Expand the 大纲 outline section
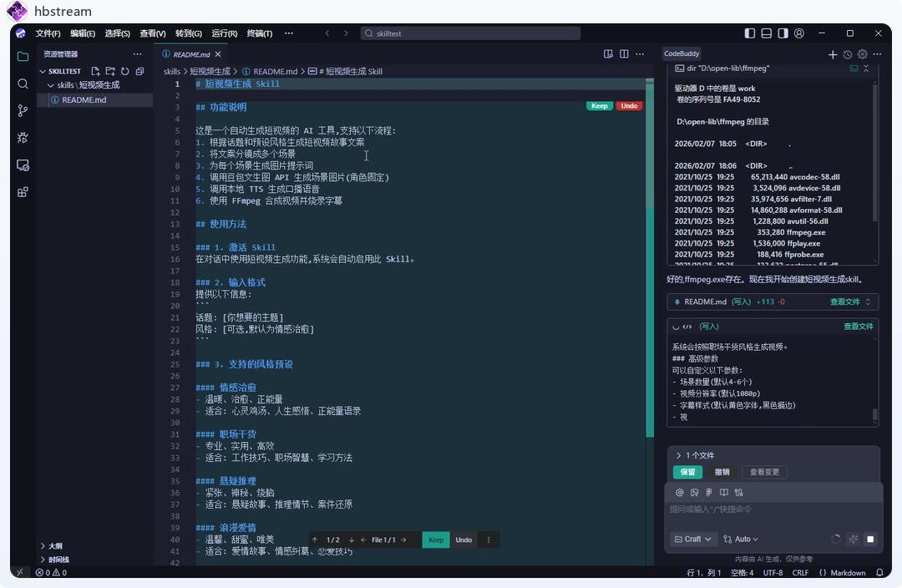The image size is (902, 588). 43,546
